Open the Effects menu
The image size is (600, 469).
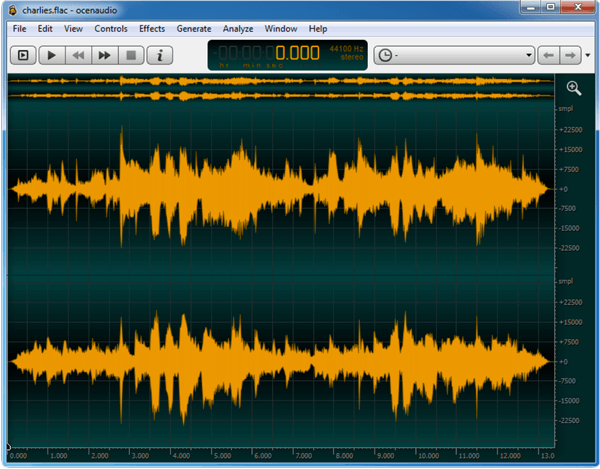pos(152,29)
